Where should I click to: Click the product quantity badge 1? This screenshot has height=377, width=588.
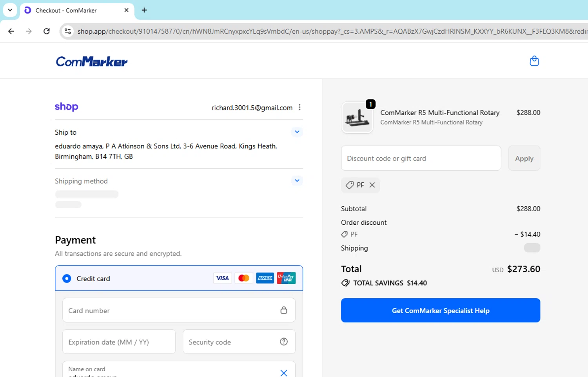click(x=370, y=104)
